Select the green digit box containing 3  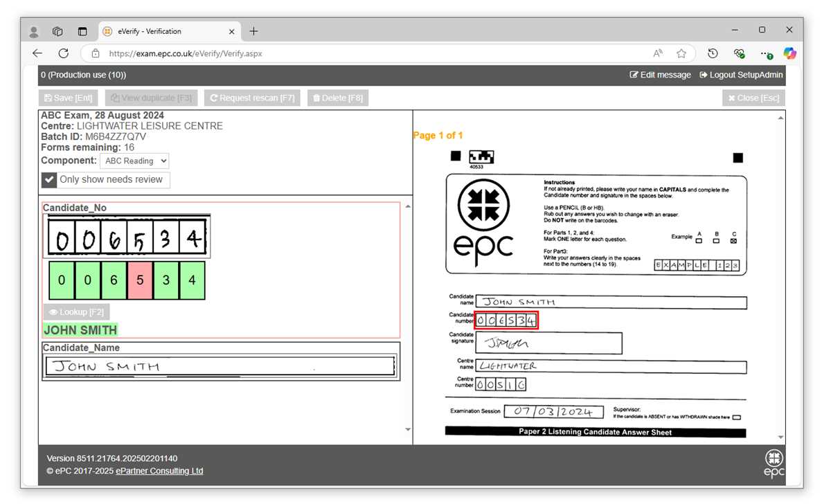tap(166, 280)
